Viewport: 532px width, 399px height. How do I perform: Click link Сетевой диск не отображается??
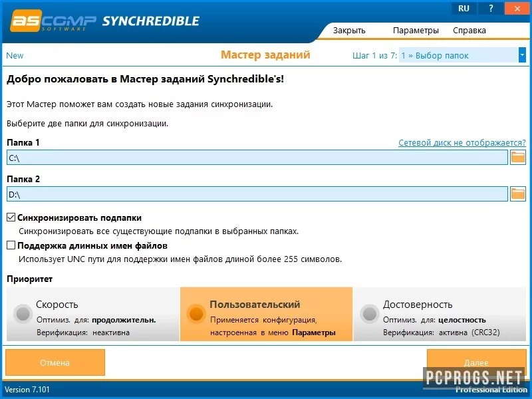point(462,143)
